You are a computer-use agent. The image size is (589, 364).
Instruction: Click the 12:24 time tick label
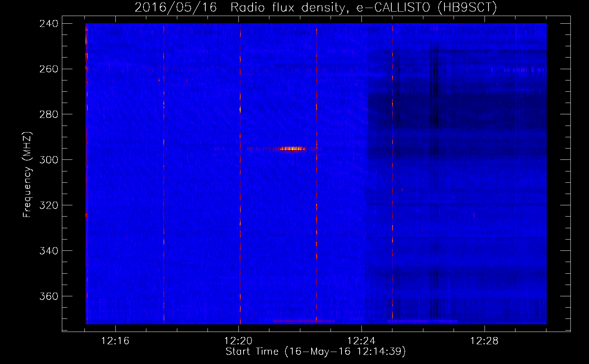pos(361,341)
